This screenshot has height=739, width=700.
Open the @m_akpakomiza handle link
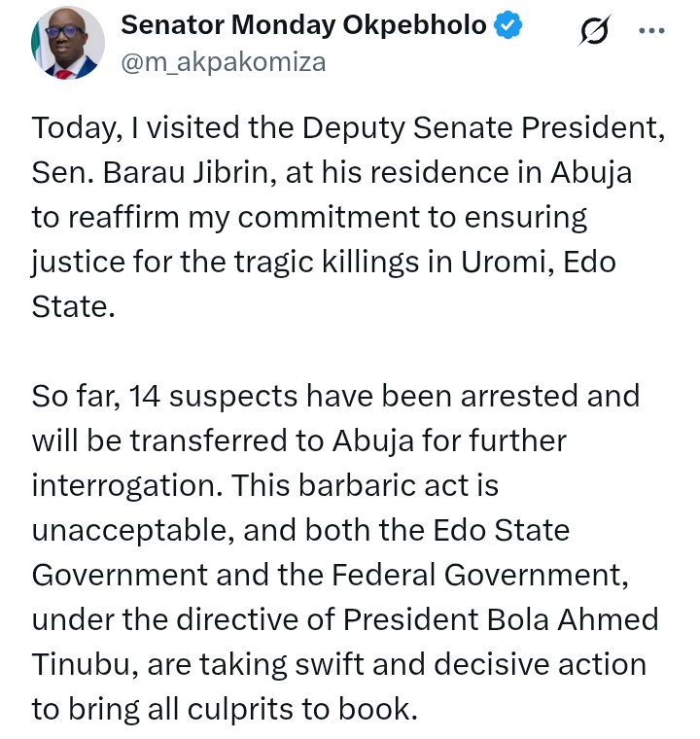(223, 62)
